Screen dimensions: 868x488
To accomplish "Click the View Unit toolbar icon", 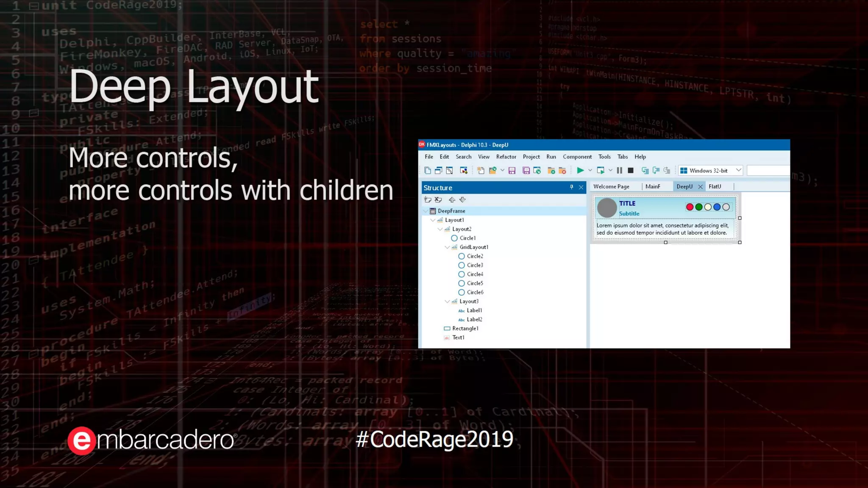I will 428,170.
